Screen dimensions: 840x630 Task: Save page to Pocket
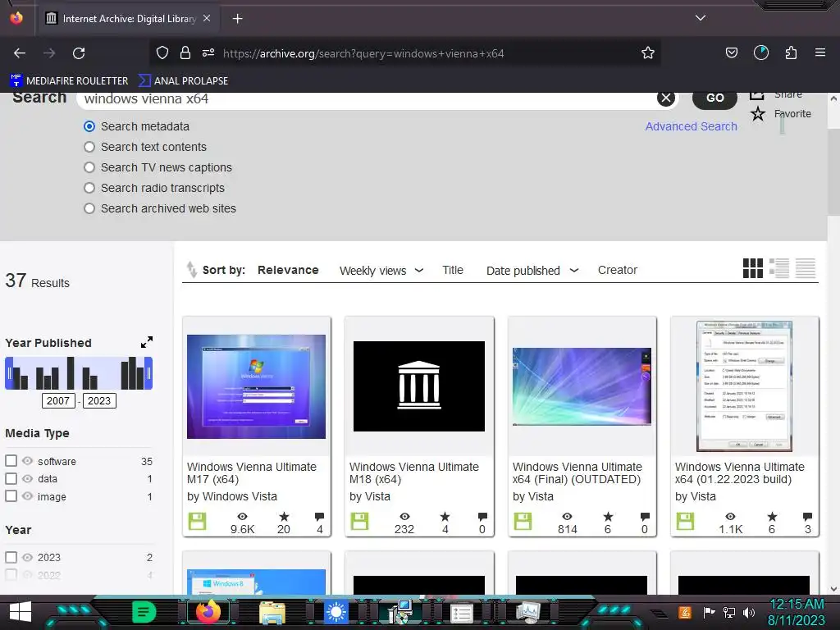[731, 52]
